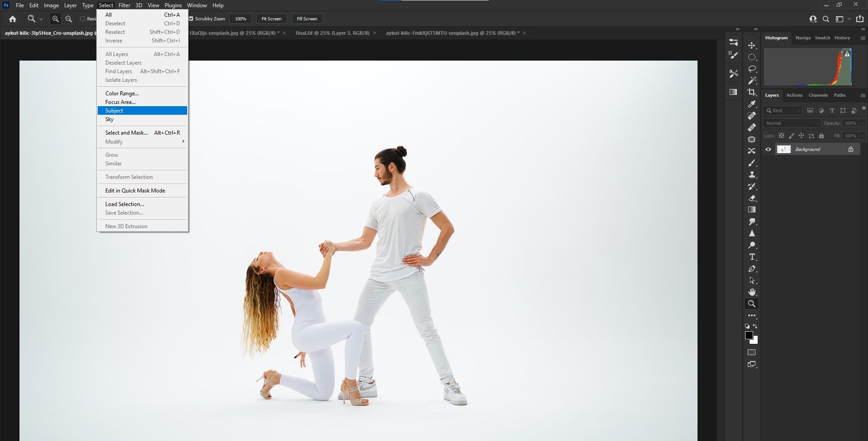Click the Fit Screen button
Screen dimensions: 868x441
pos(271,19)
